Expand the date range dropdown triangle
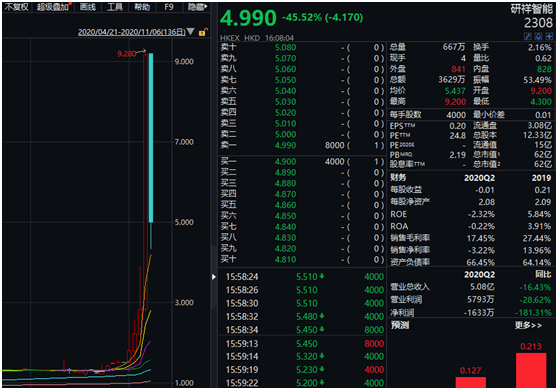Image resolution: width=558 pixels, height=390 pixels. click(x=191, y=32)
